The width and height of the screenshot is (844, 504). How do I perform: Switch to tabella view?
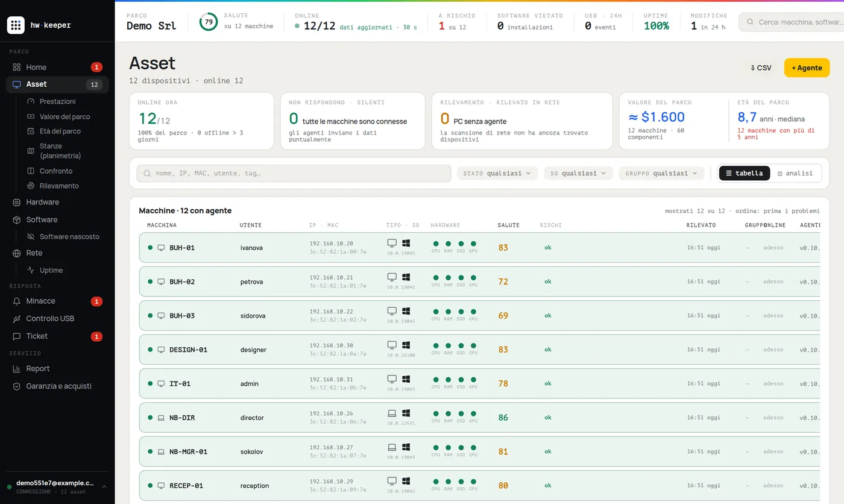pyautogui.click(x=745, y=173)
